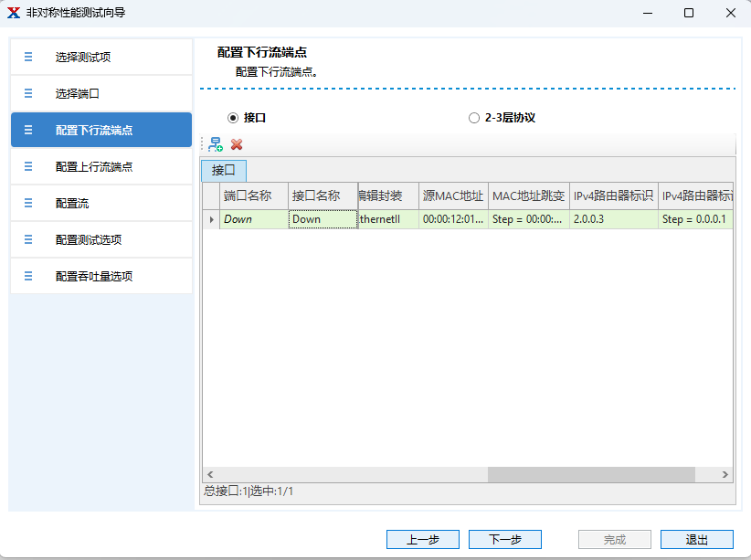Click the list icon beside 选择端口
The image size is (751, 560).
[x=28, y=93]
